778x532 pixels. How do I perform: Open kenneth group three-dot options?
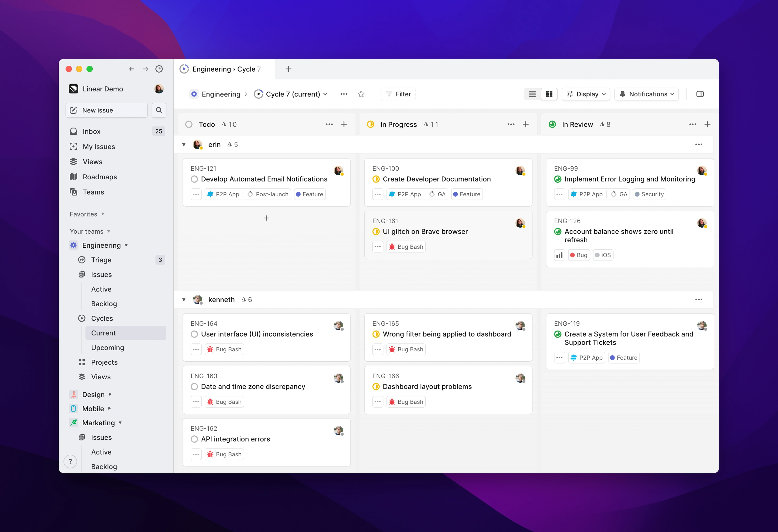pyautogui.click(x=699, y=299)
